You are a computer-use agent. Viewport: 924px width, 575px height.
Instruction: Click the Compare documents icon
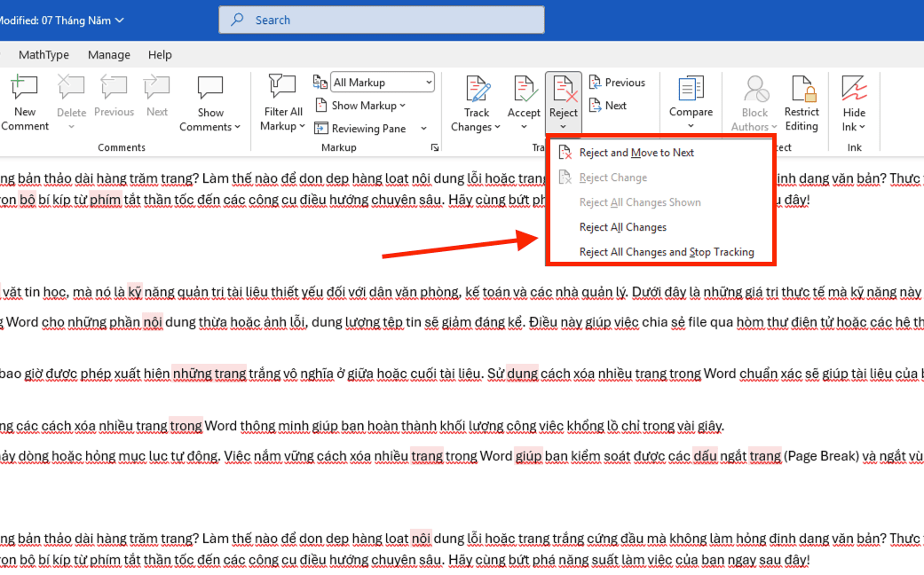click(691, 89)
